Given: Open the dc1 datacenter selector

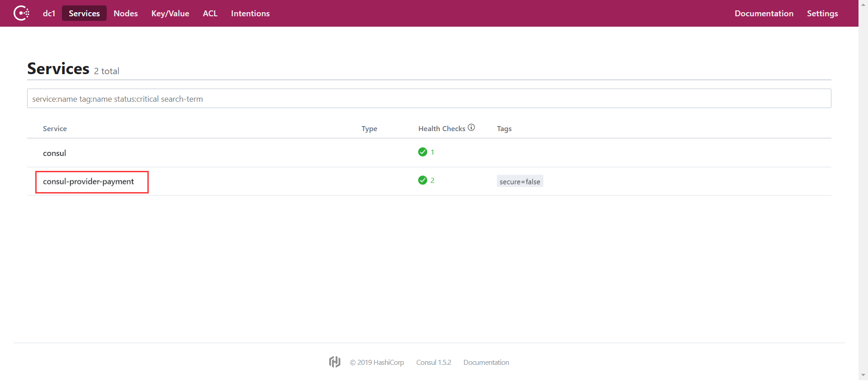Looking at the screenshot, I should (x=49, y=14).
